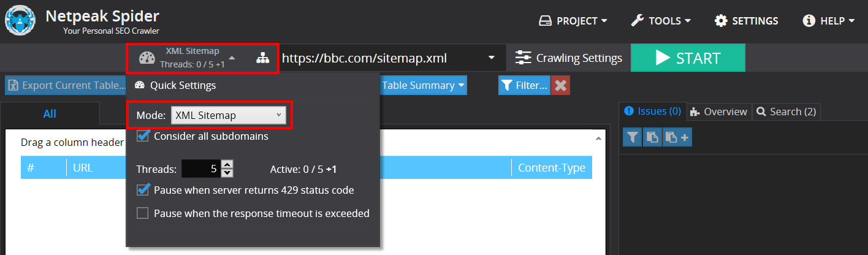Image resolution: width=868 pixels, height=255 pixels.
Task: Click the green START button
Action: 688,58
